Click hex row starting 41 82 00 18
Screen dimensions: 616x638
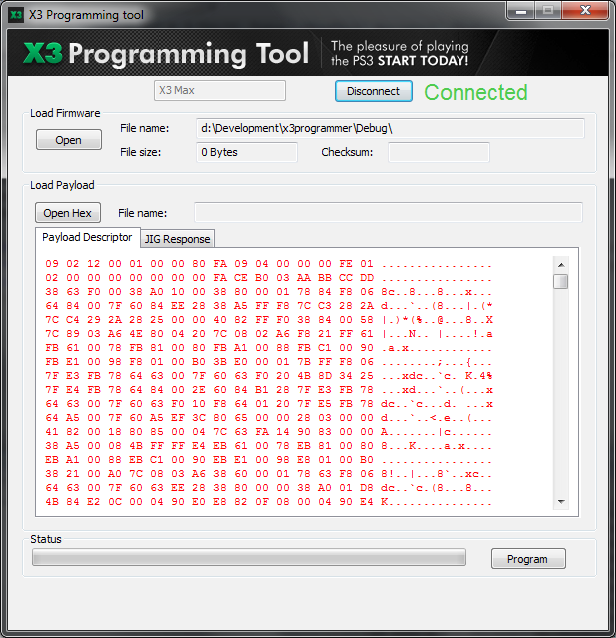coord(269,432)
